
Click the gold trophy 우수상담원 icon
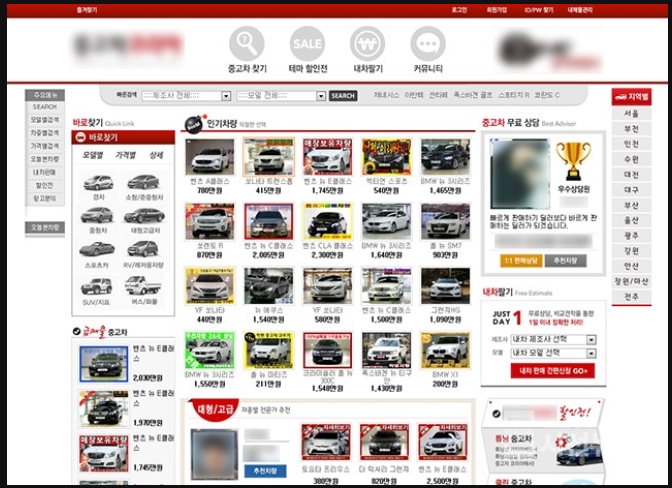(573, 161)
